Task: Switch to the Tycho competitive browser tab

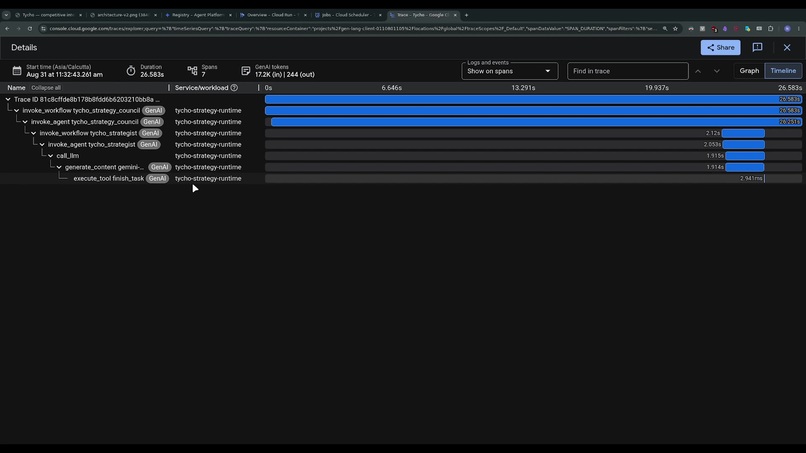Action: coord(46,15)
